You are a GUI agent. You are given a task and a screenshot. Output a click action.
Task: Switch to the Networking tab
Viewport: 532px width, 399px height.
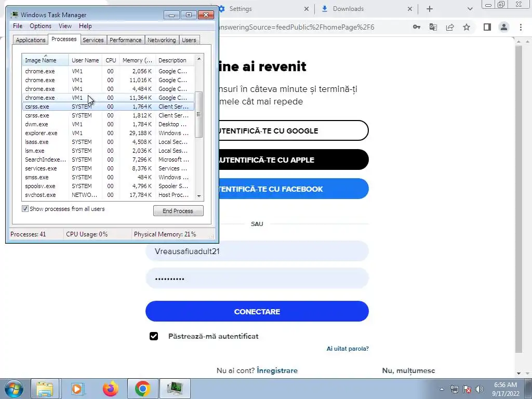click(x=162, y=39)
